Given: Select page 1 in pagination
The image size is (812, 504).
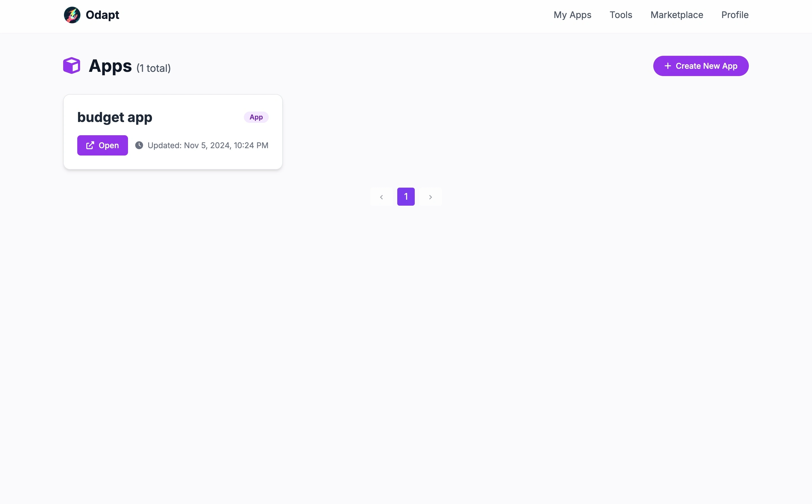Looking at the screenshot, I should (x=406, y=197).
